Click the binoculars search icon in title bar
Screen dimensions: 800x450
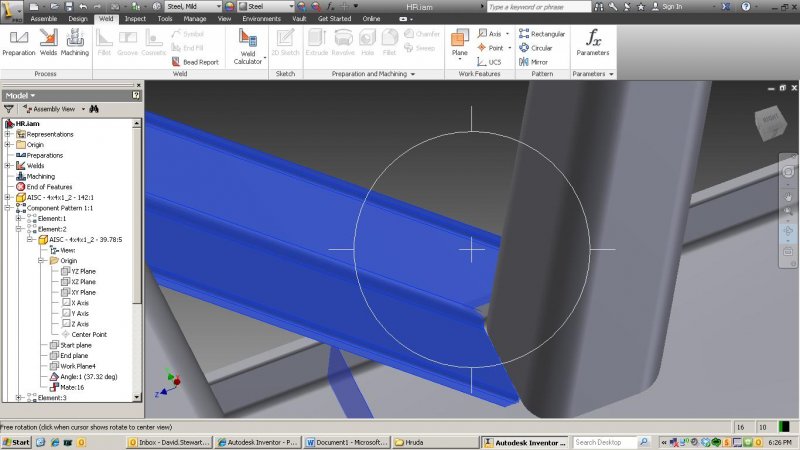pyautogui.click(x=599, y=7)
